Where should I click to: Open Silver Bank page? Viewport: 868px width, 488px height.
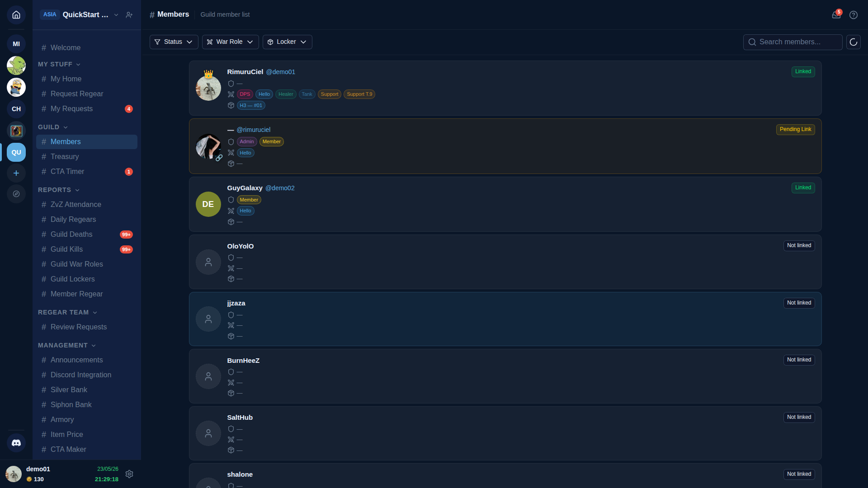point(87,390)
